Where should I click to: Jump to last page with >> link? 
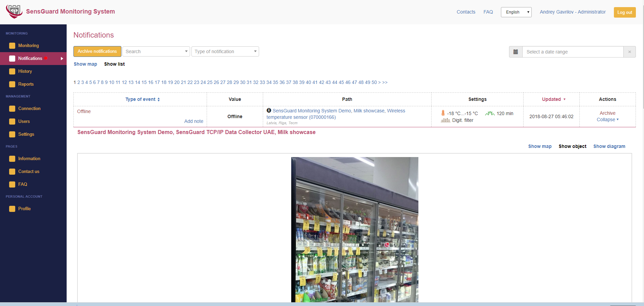coord(385,82)
